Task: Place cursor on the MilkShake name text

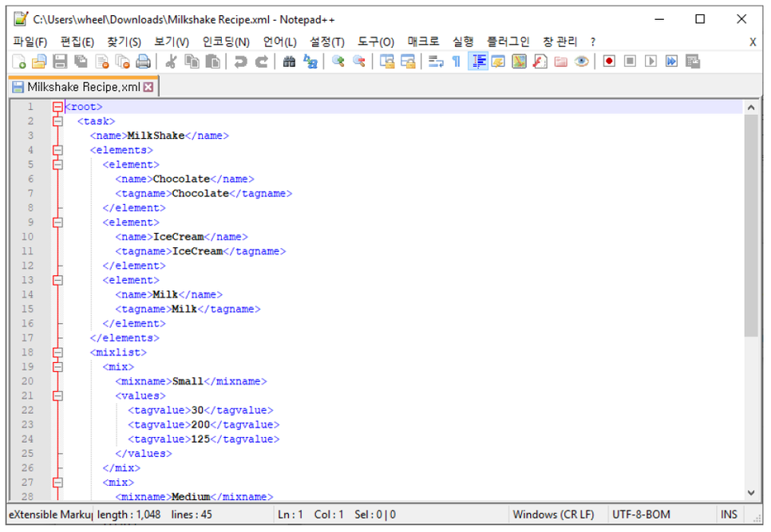Action: [x=156, y=136]
